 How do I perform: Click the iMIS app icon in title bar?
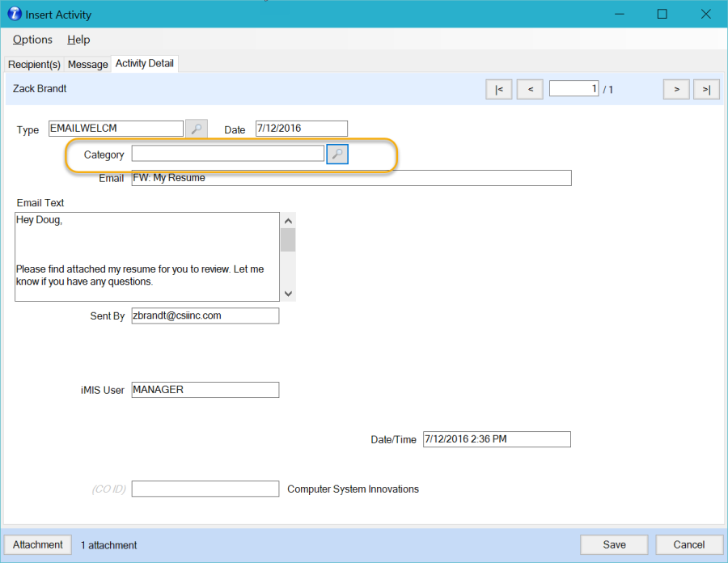pyautogui.click(x=14, y=15)
